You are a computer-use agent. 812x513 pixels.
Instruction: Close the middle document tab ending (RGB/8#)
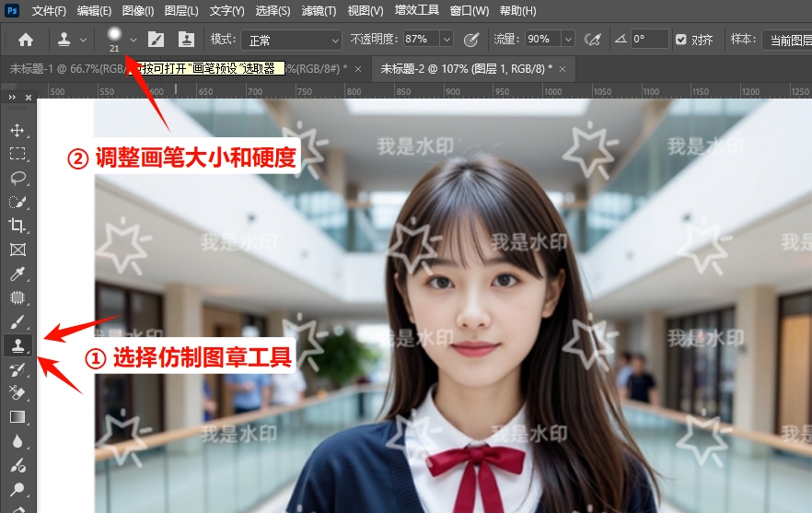(358, 69)
